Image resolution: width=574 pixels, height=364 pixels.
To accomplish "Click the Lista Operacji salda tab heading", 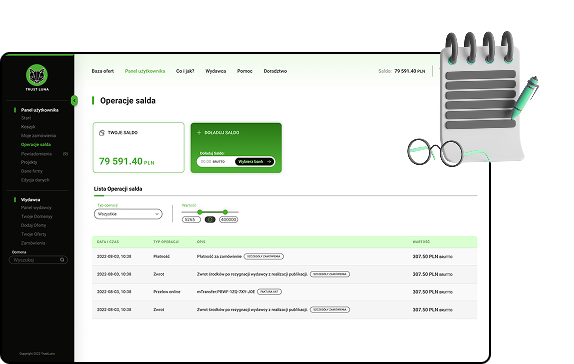I will coord(118,189).
